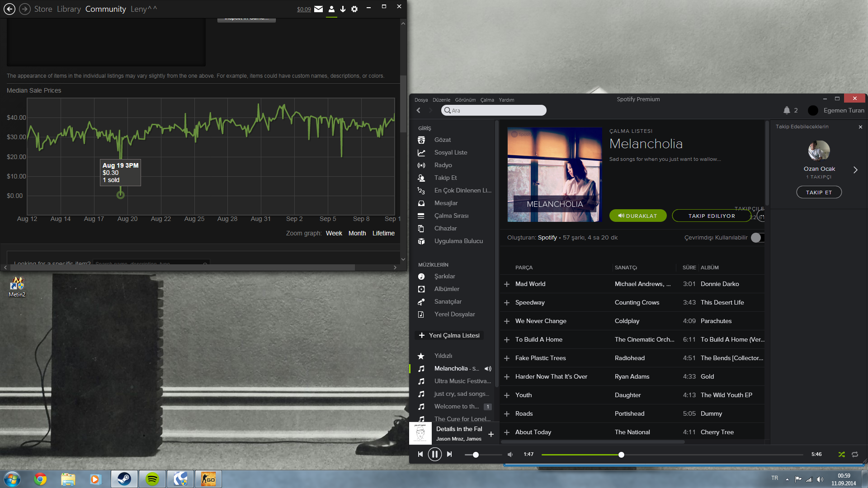Viewport: 868px width, 488px height.
Task: Open Albümler in music library
Action: coord(447,289)
